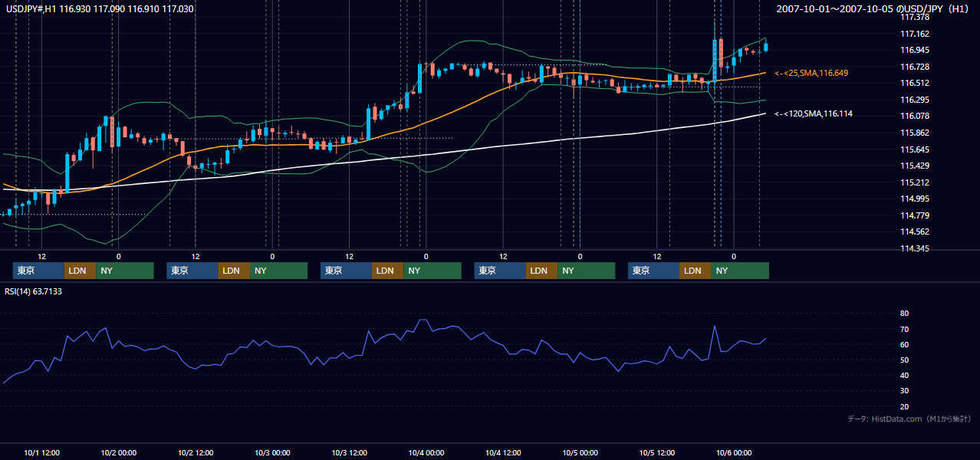
Task: Click the 10/2 12:00 time label
Action: [196, 452]
